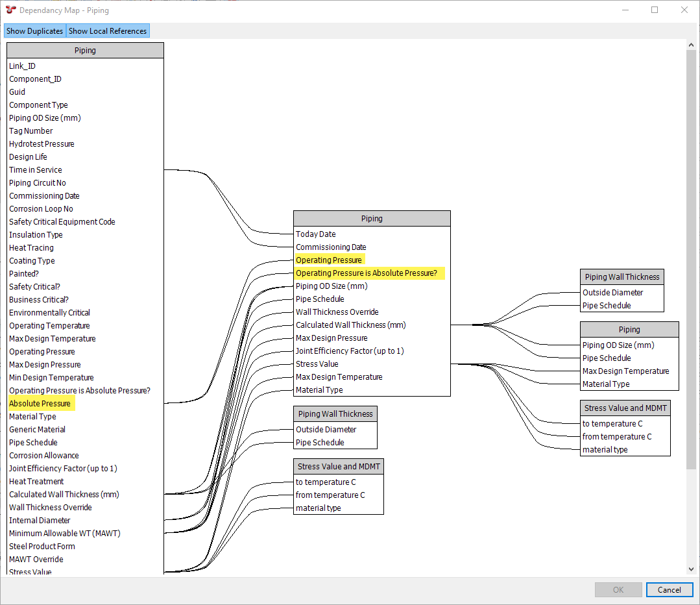Image resolution: width=700 pixels, height=605 pixels.
Task: Select Outside Diameter in the right Piping Wall Thickness box
Action: (x=612, y=292)
